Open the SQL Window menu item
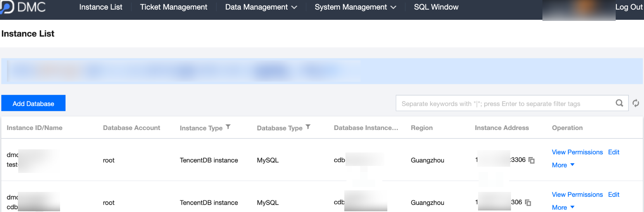Screen dimensions: 644x212 pyautogui.click(x=436, y=7)
